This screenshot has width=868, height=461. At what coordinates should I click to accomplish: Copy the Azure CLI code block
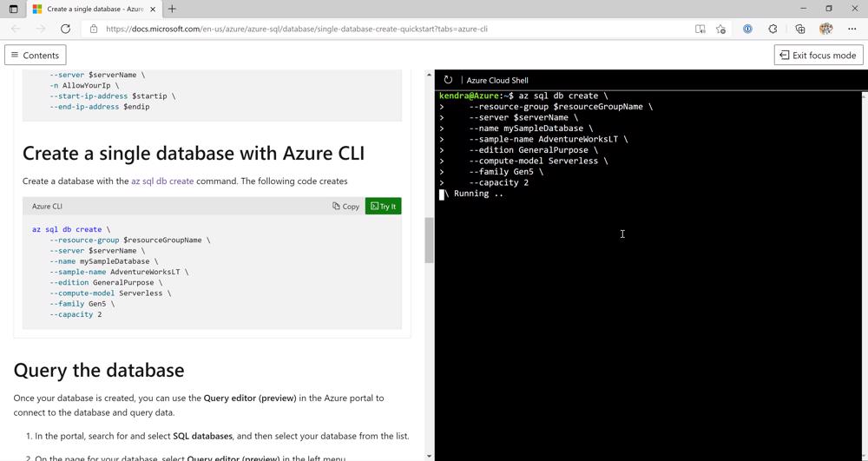tap(345, 206)
